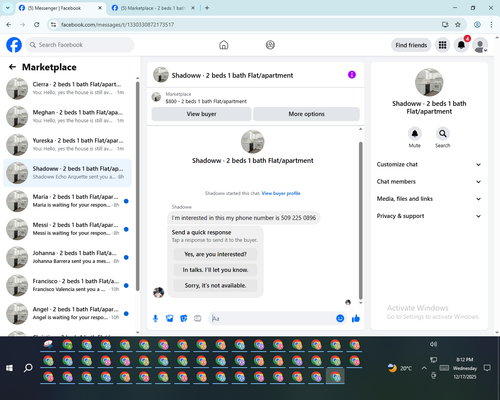
Task: Open Cierra's conversation in the list
Action: pyautogui.click(x=67, y=88)
